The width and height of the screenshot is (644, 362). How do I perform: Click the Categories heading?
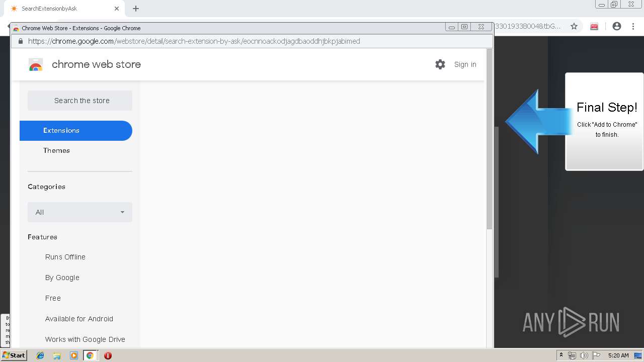tap(46, 187)
